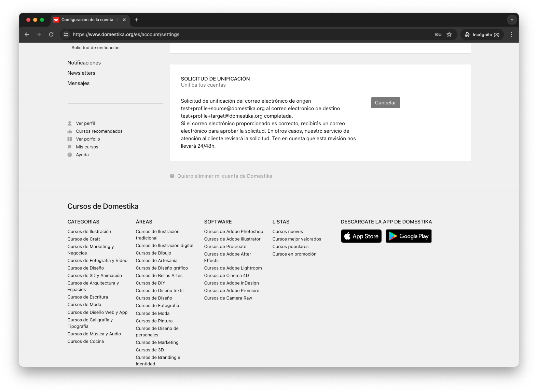Open Cursos de Arquitectura y Espacios
Viewport: 538px width, 392px height.
click(x=93, y=286)
